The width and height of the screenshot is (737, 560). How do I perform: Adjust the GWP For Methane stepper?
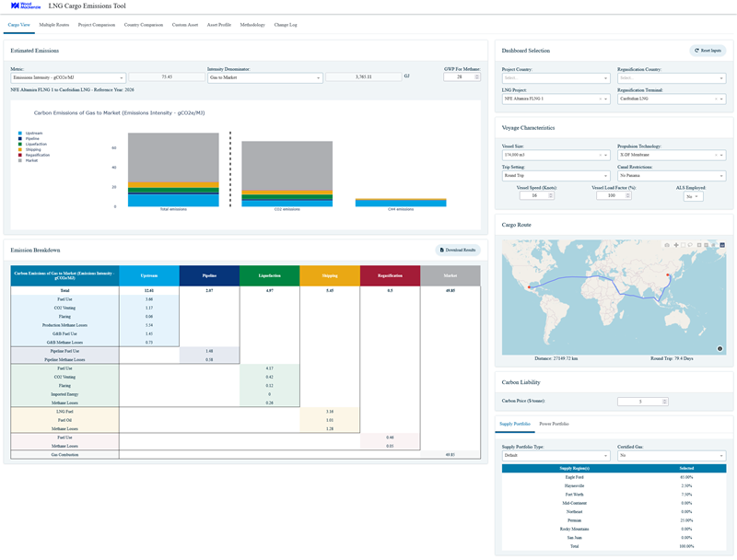[x=476, y=77]
